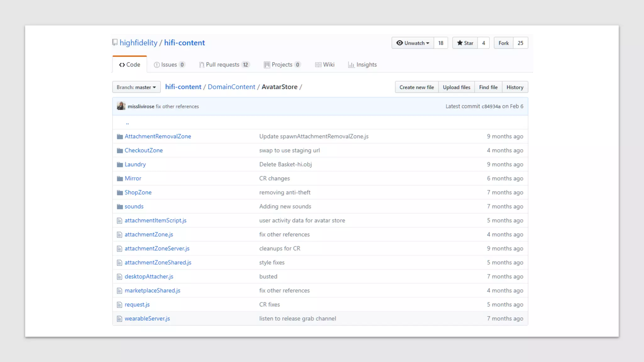
Task: Open the Unwatch notifications dropdown
Action: click(413, 43)
